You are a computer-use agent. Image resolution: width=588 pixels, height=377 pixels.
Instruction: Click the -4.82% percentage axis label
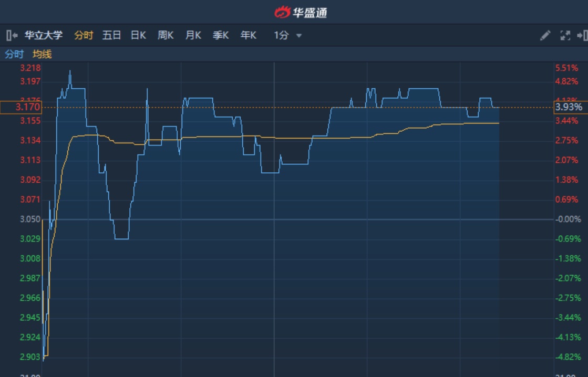pos(568,357)
